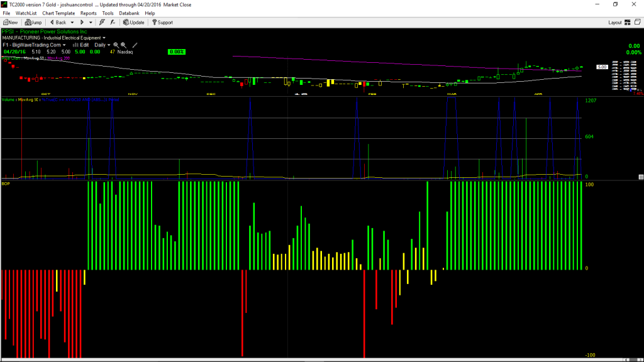Click the Layout grid icon
The height and width of the screenshot is (362, 644).
tap(628, 23)
